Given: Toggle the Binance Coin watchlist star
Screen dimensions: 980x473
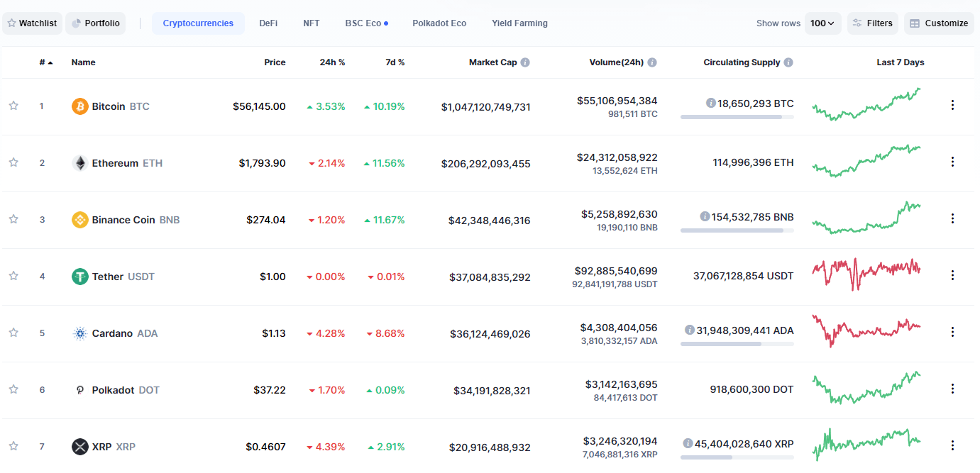Looking at the screenshot, I should point(13,219).
